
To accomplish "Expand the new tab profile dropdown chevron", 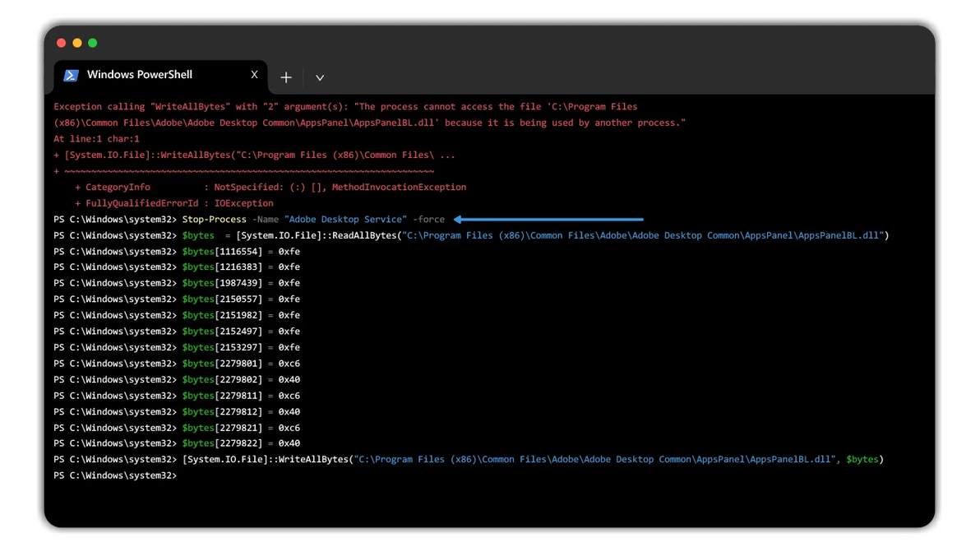I will 320,78.
